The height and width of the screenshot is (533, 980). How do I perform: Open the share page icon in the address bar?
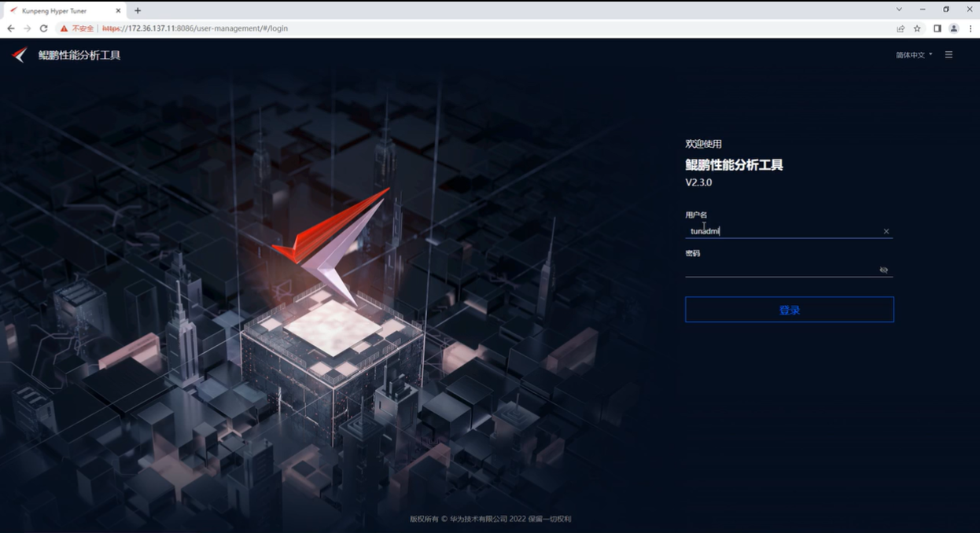point(901,28)
